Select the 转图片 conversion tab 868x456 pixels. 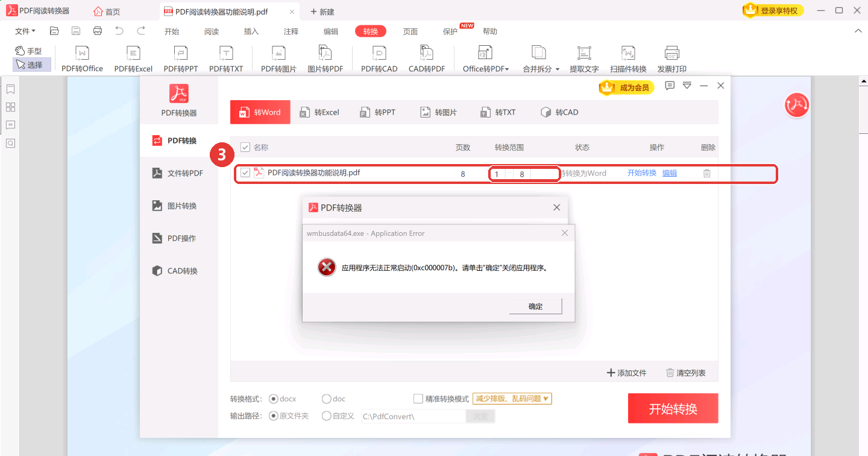(439, 112)
